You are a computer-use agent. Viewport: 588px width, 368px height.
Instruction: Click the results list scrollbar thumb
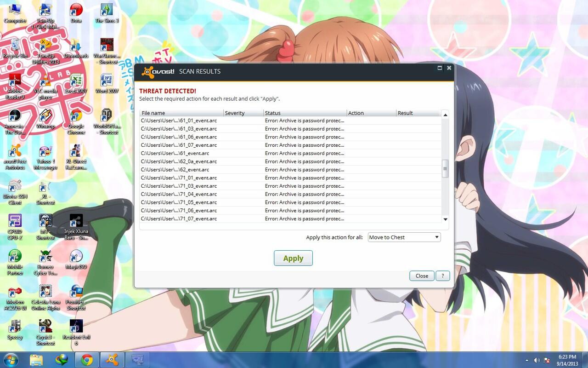pos(445,169)
